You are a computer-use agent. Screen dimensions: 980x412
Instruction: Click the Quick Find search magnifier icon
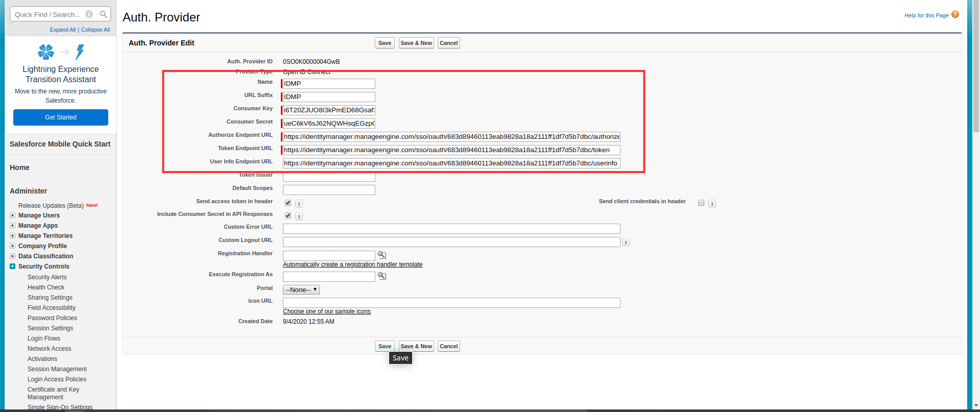click(x=104, y=14)
